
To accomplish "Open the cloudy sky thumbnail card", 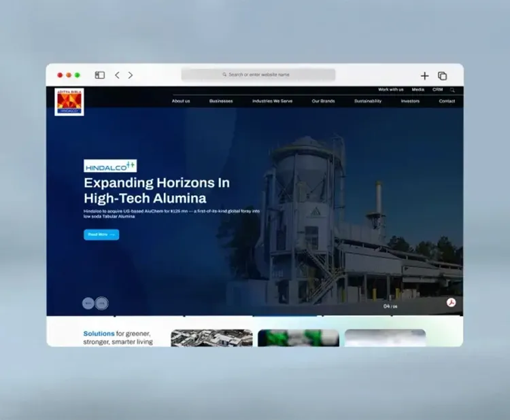I will (385, 338).
